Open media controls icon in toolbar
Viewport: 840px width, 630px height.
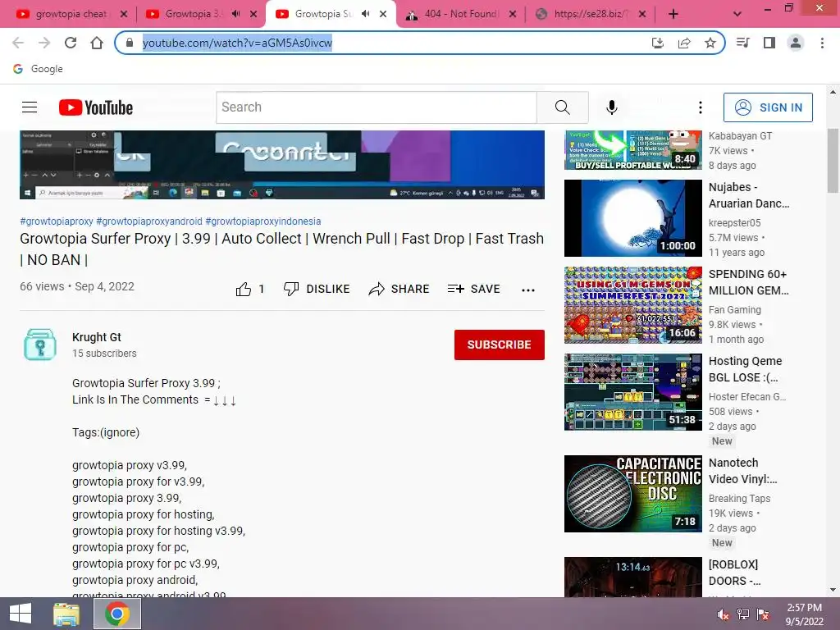point(743,43)
